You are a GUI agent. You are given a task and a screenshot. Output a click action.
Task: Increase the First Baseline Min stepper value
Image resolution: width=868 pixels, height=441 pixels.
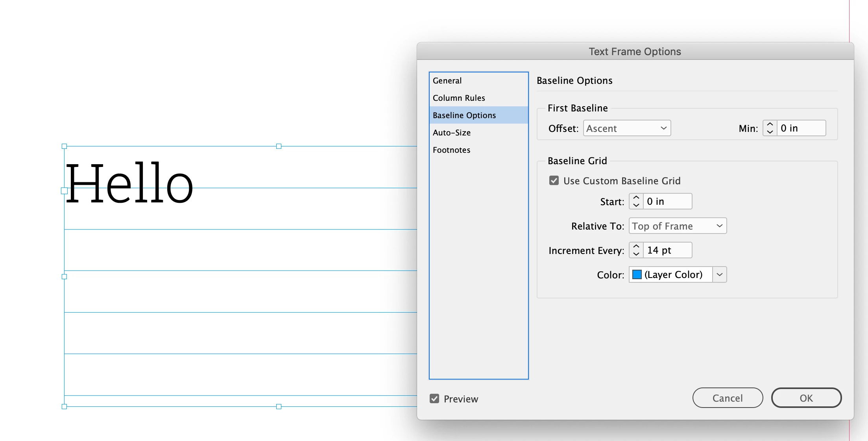tap(770, 124)
